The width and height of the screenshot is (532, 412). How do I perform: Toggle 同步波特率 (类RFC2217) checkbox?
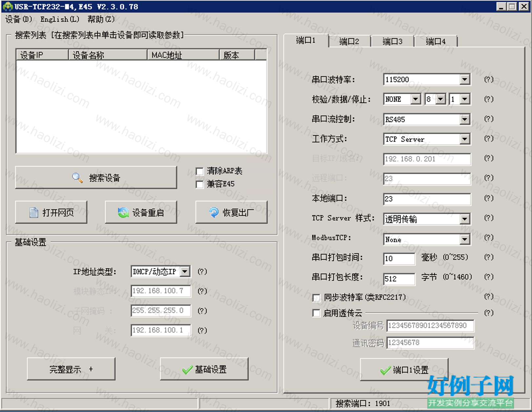[x=316, y=298]
